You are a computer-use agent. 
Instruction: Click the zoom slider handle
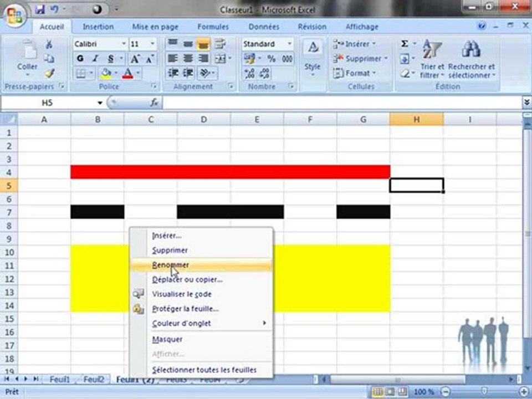484,392
